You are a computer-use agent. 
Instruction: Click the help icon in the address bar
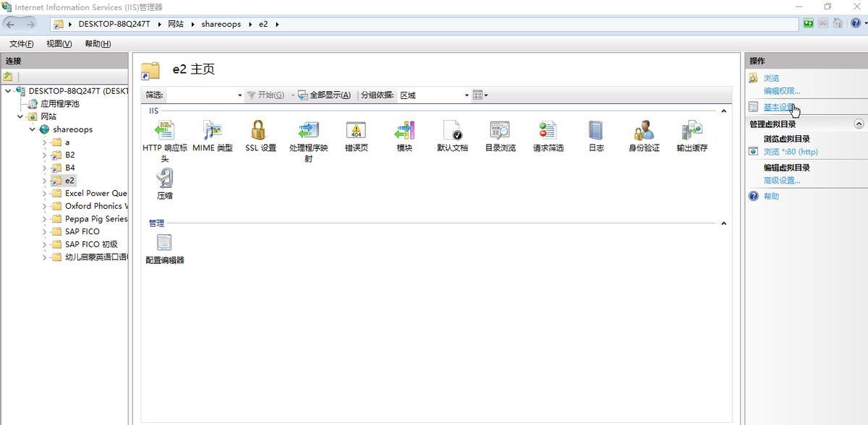tap(856, 23)
